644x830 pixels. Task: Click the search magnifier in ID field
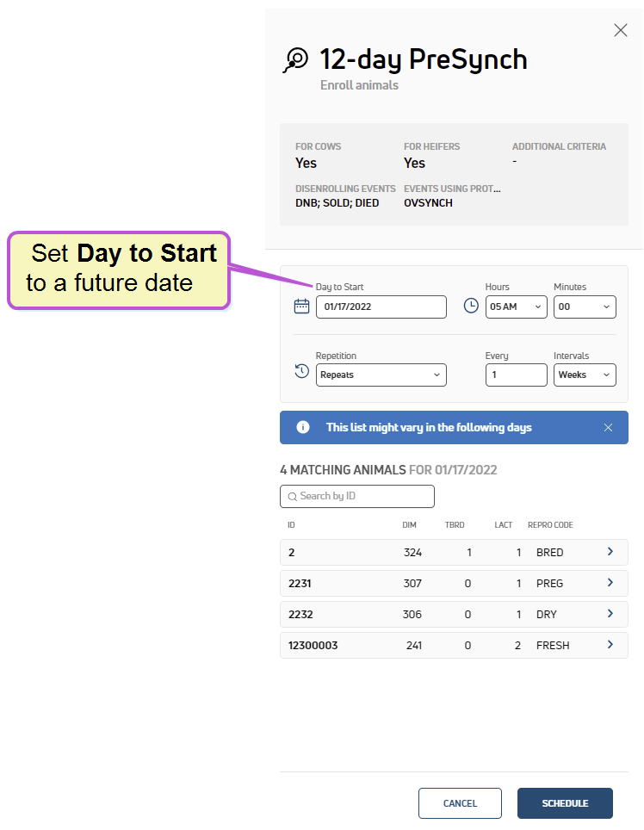292,497
